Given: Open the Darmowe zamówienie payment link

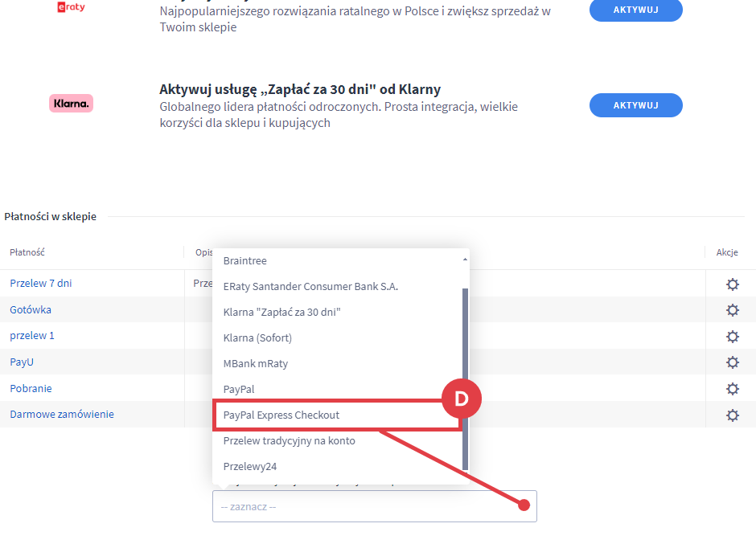Looking at the screenshot, I should click(62, 415).
